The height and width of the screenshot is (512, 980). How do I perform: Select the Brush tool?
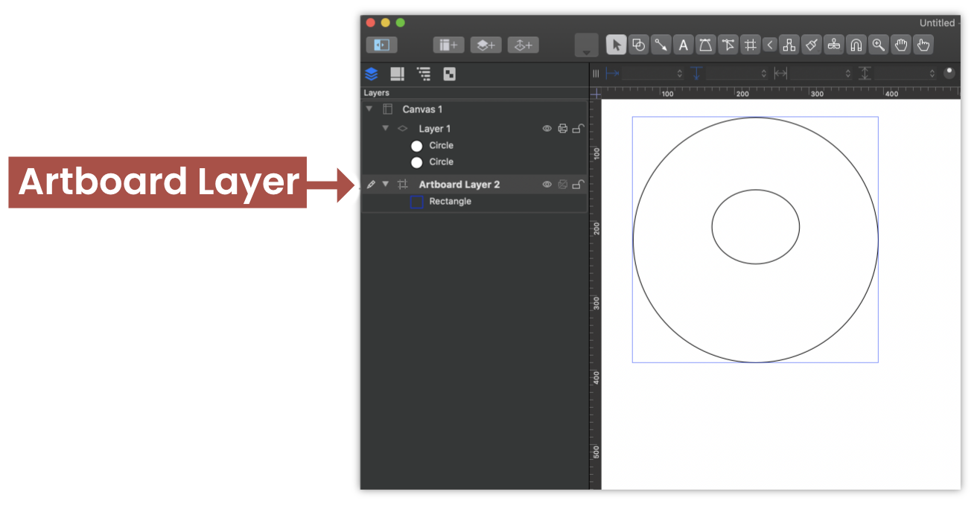(x=812, y=45)
